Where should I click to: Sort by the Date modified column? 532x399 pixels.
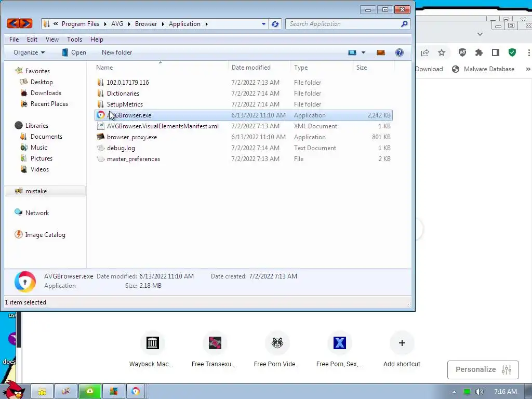pos(259,67)
